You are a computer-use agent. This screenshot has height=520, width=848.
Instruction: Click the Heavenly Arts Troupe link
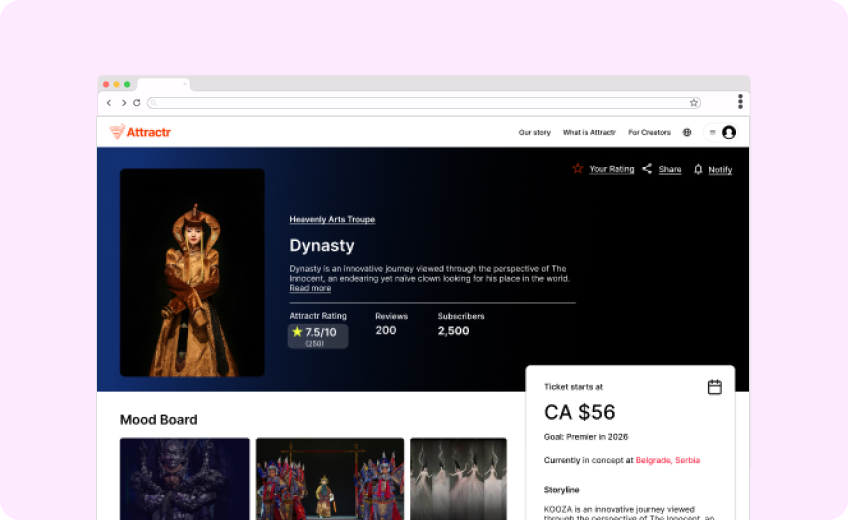(332, 219)
